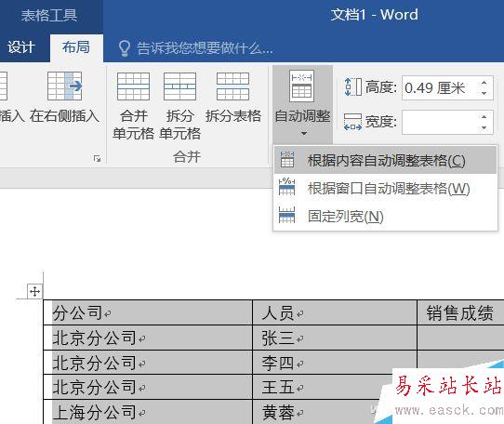Click the AutoFit Contents menu icon
Viewport: 504px width, 424px height.
pyautogui.click(x=286, y=159)
